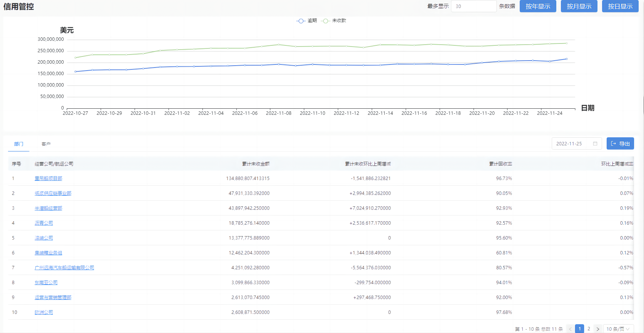This screenshot has height=333, width=644.
Task: Click the 序号 column header
Action: point(16,164)
